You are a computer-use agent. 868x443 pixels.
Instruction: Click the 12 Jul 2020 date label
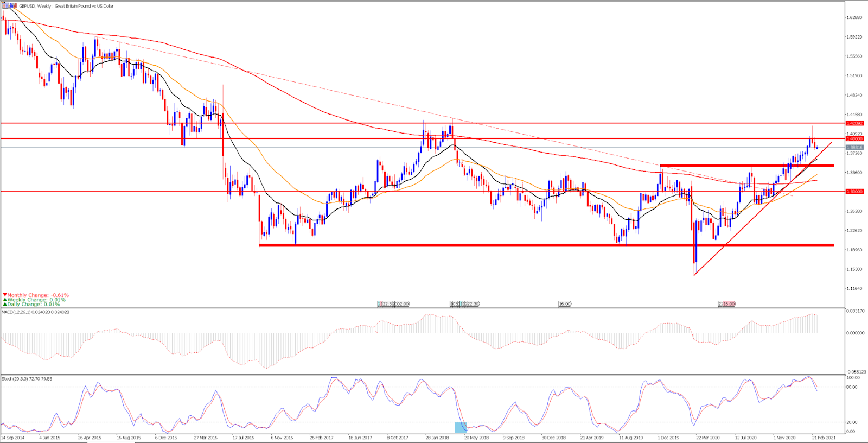pyautogui.click(x=746, y=438)
